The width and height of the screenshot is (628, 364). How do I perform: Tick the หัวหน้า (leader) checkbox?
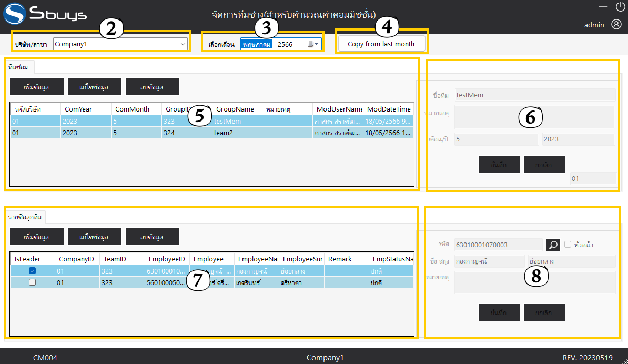point(568,245)
